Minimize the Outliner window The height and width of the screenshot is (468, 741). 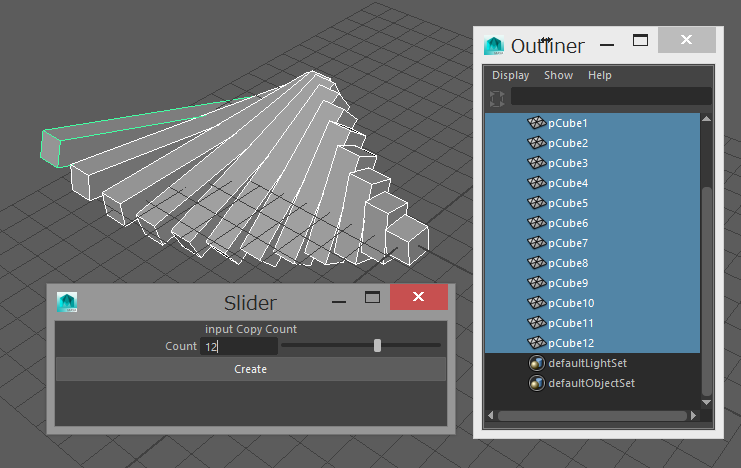607,45
